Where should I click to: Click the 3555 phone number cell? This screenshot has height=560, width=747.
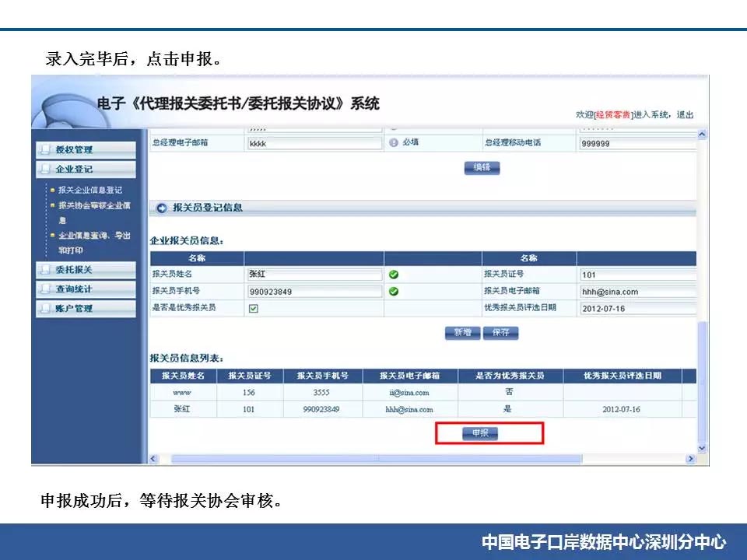321,393
